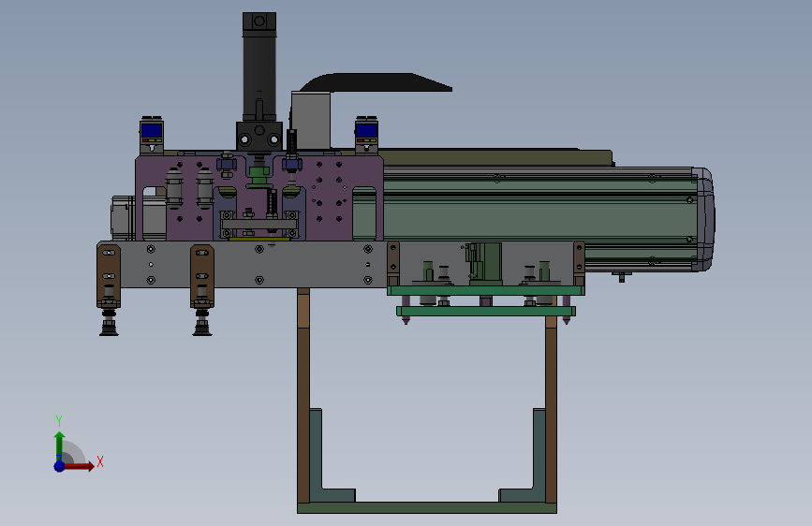Click the left blue-display pressure sensor
812x526 pixels.
coord(152,135)
